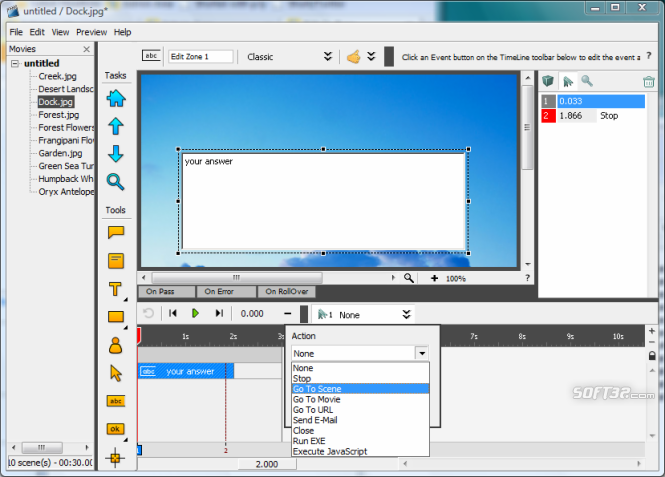Select the person character tool
Image resolution: width=665 pixels, height=477 pixels.
[x=115, y=346]
